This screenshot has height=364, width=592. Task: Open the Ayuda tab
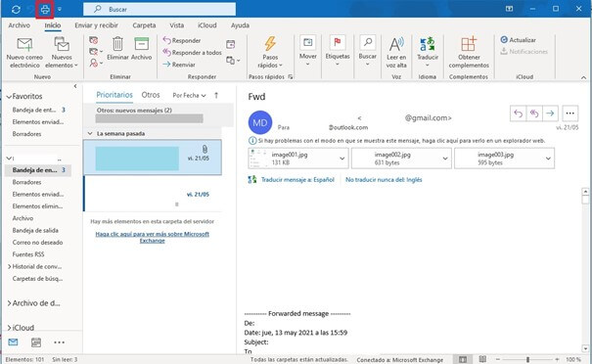click(x=240, y=25)
